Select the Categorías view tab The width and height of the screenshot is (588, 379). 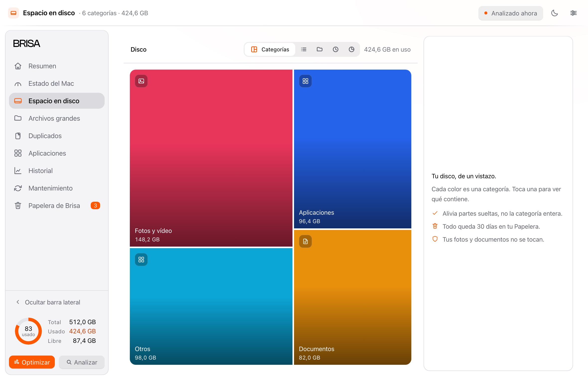pos(270,50)
